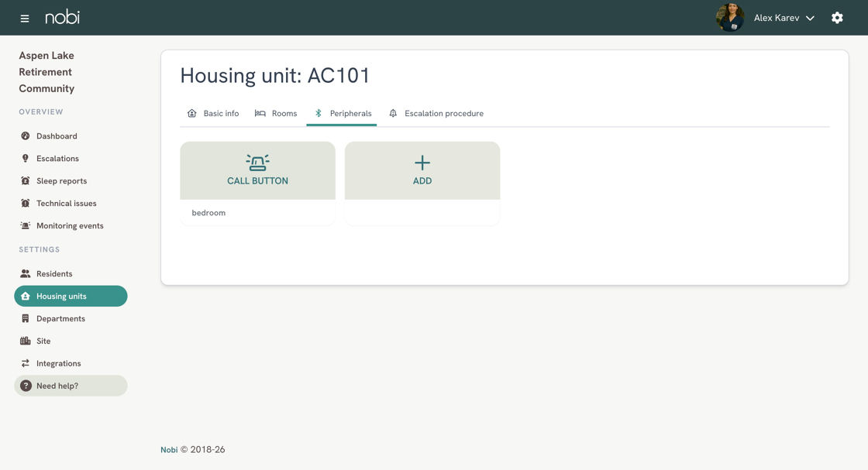The width and height of the screenshot is (868, 470).
Task: Click the Departments building icon
Action: click(x=26, y=318)
